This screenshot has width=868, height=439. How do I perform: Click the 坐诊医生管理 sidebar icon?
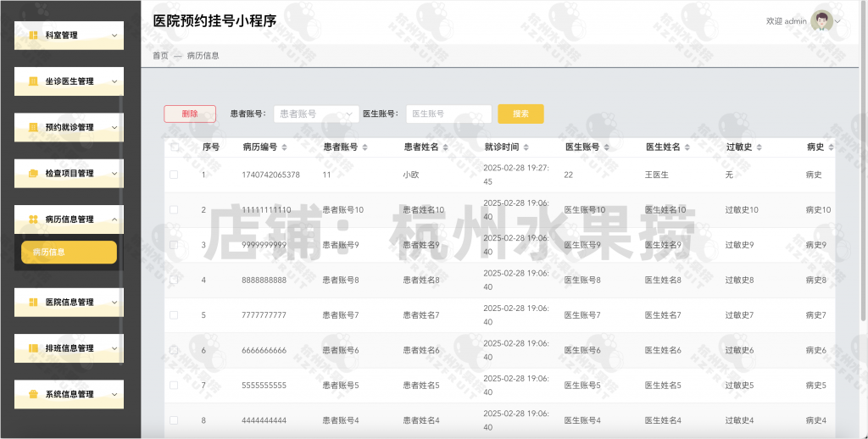pyautogui.click(x=33, y=81)
